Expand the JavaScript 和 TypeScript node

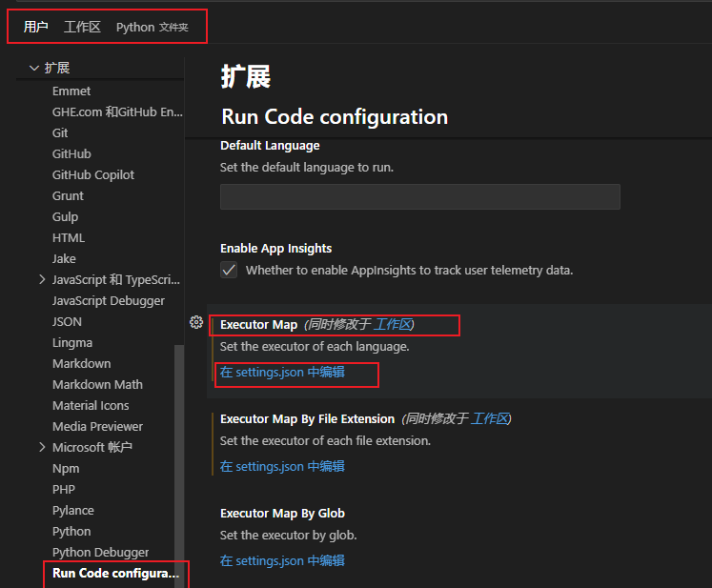(42, 279)
